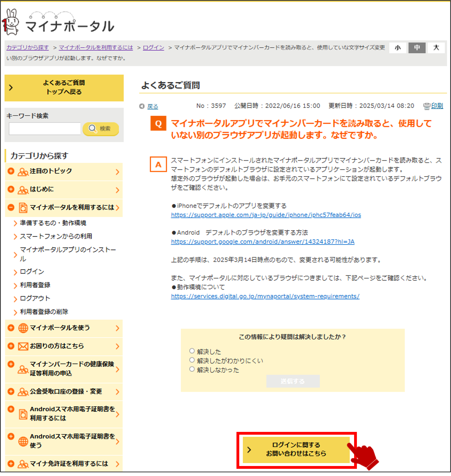Click the back arrow icon beside 戻る
451x476 pixels.
(x=142, y=106)
